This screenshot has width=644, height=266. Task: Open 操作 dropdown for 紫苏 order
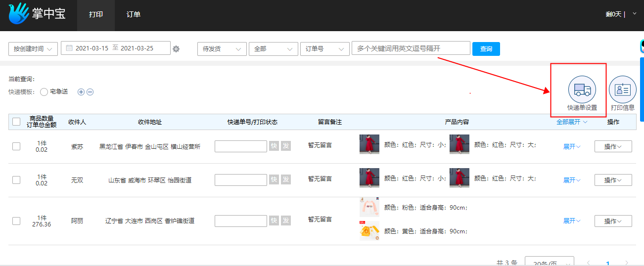pyautogui.click(x=613, y=146)
